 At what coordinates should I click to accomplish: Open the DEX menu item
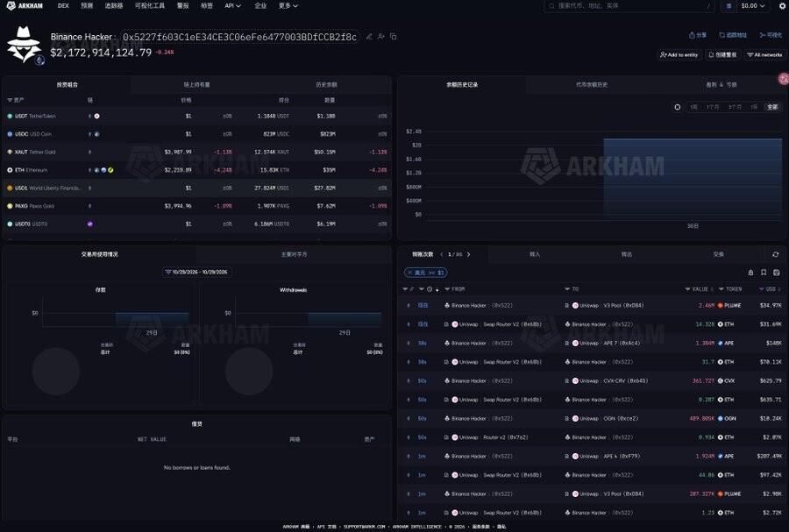(x=63, y=6)
